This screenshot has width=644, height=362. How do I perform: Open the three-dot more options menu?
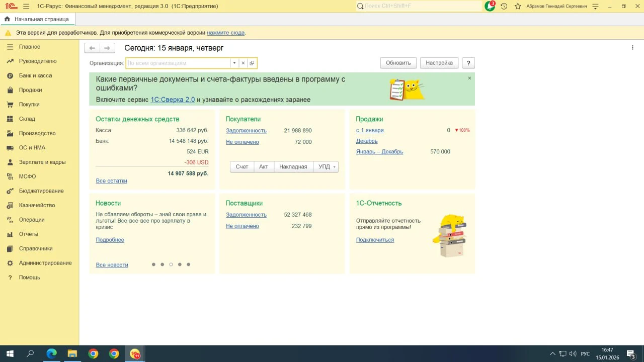click(x=632, y=48)
